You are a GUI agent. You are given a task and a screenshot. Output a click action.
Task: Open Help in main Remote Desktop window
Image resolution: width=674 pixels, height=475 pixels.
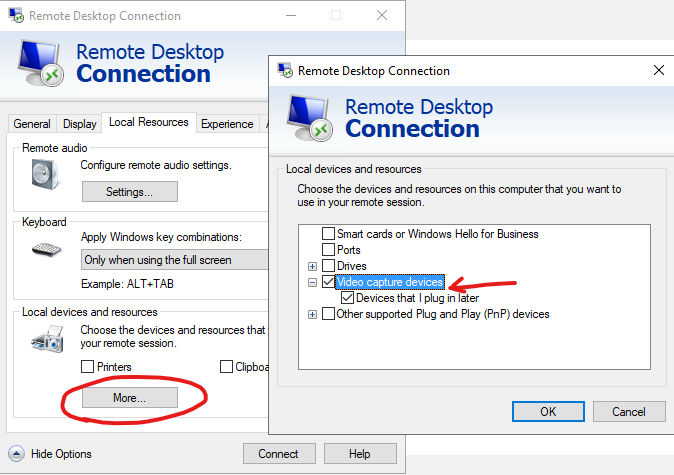coord(360,454)
